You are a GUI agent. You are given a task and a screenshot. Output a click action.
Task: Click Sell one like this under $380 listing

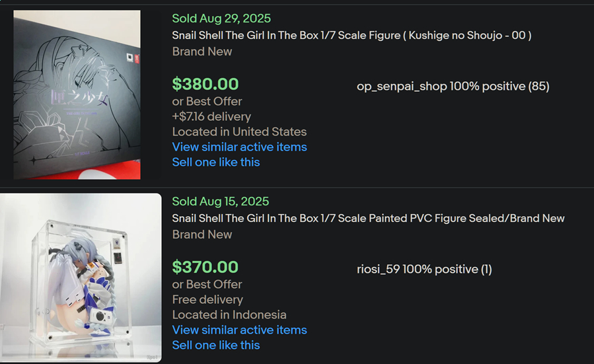(215, 162)
